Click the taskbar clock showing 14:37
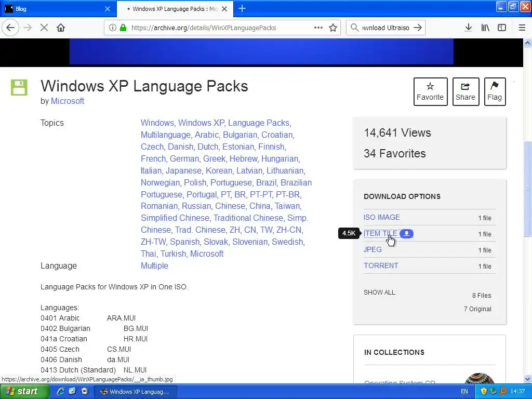 click(x=518, y=392)
